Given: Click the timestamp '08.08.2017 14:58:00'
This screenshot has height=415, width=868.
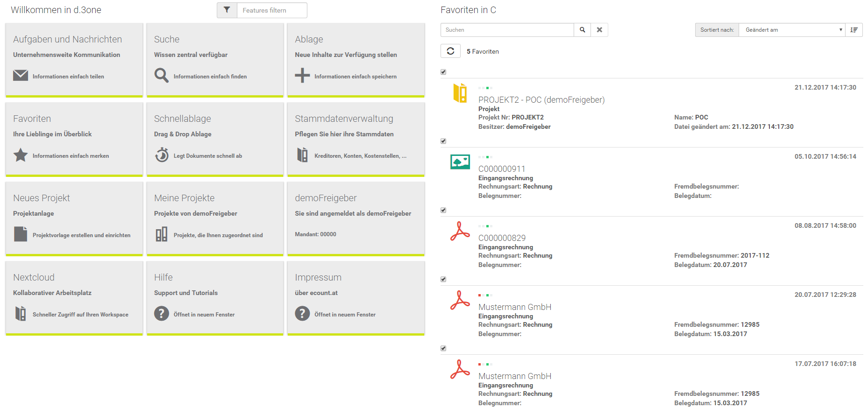Looking at the screenshot, I should point(825,225).
